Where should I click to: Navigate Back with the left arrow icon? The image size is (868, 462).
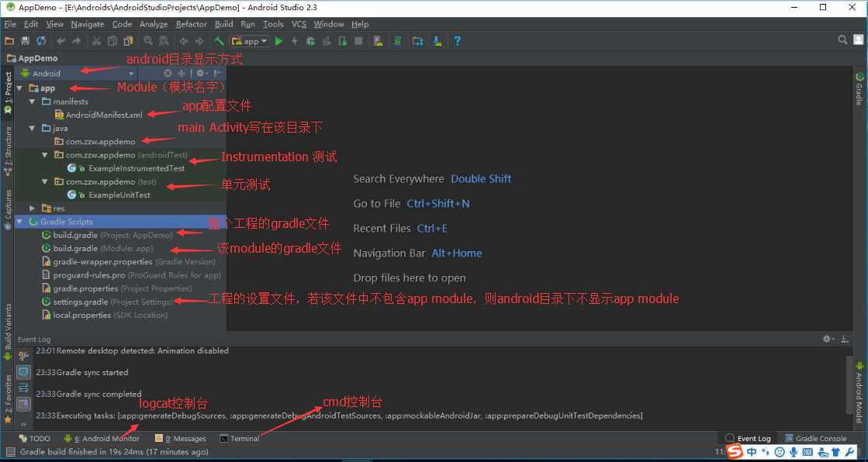[184, 41]
